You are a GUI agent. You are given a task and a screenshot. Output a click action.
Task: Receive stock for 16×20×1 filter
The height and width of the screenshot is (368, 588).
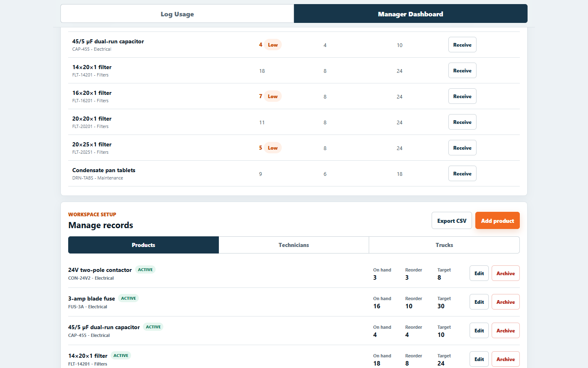pyautogui.click(x=462, y=96)
